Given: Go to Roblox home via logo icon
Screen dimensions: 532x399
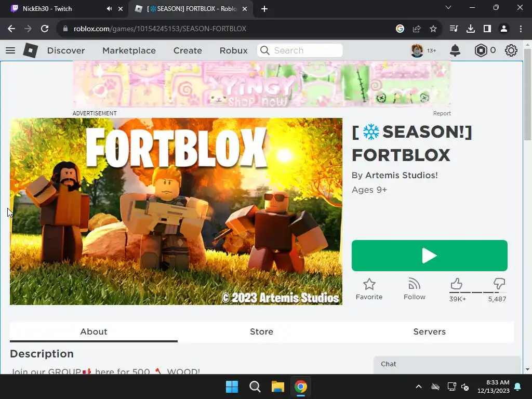Looking at the screenshot, I should pos(30,50).
